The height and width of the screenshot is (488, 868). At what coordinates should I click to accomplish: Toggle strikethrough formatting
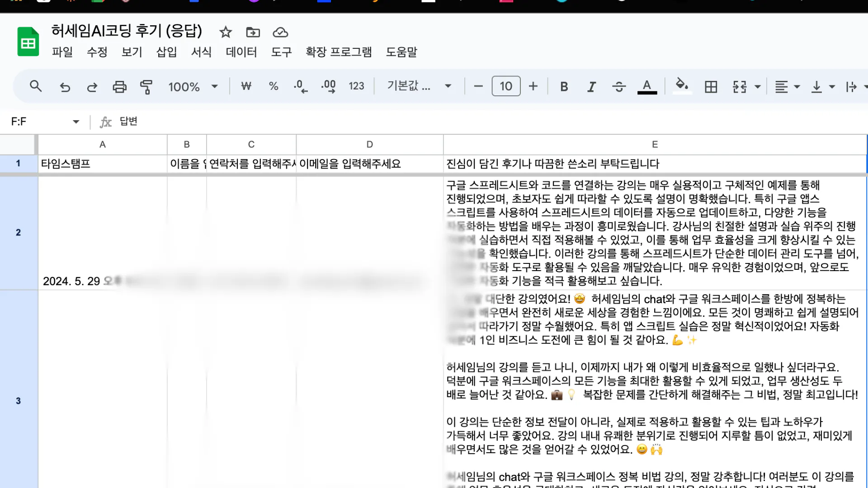tap(619, 86)
